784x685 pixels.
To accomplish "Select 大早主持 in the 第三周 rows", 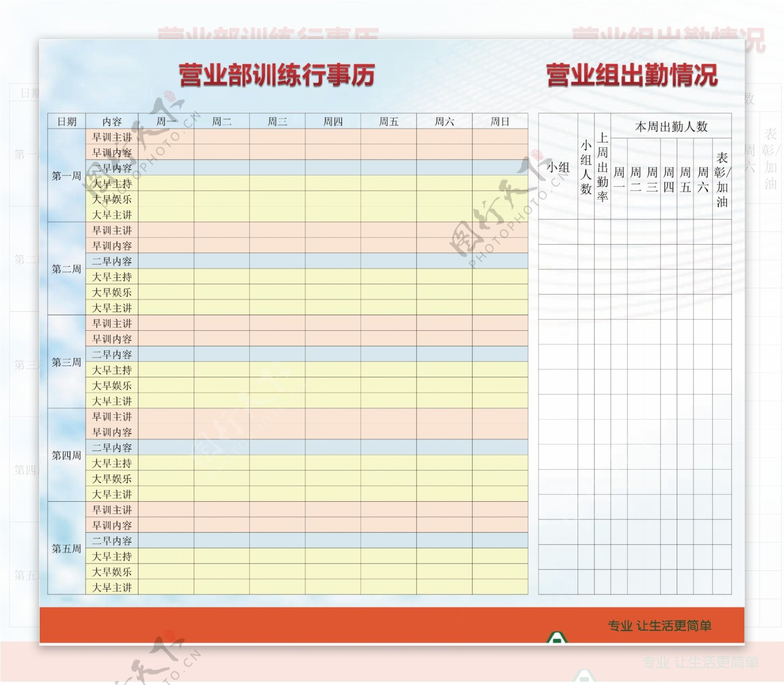I will (x=112, y=369).
